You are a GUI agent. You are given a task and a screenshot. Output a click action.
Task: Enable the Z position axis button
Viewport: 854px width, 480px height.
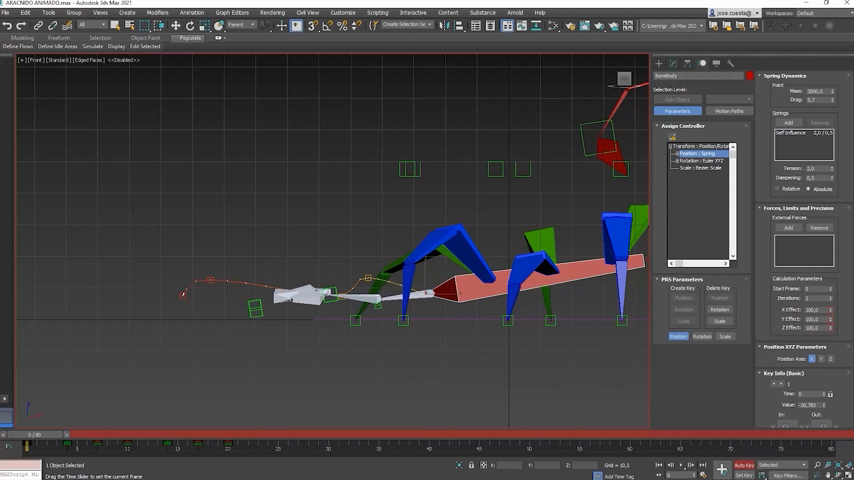830,359
